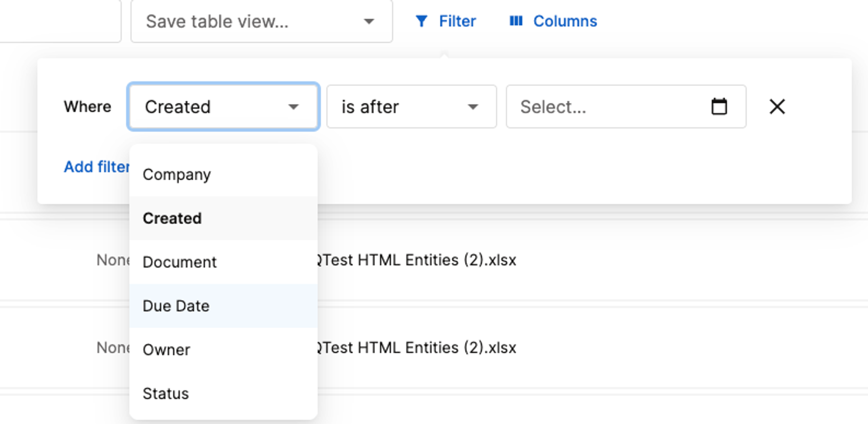Select Document from the field list
The width and height of the screenshot is (868, 424).
coord(224,262)
